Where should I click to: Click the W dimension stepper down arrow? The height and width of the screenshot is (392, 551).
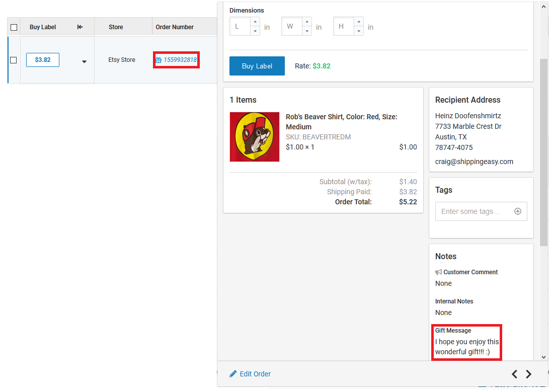click(306, 31)
